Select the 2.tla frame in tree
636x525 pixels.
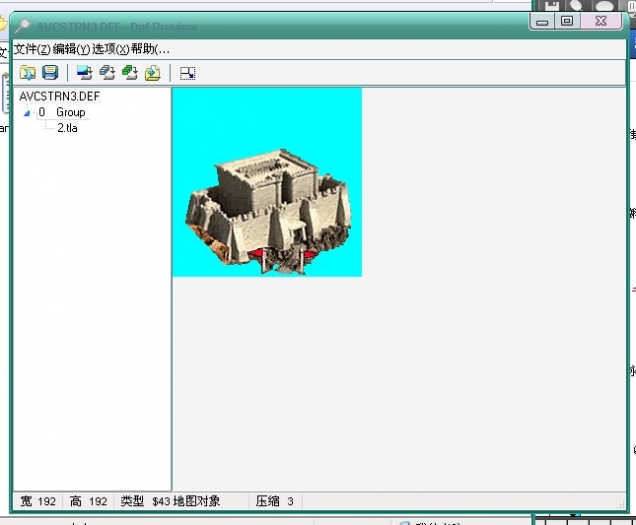click(67, 128)
